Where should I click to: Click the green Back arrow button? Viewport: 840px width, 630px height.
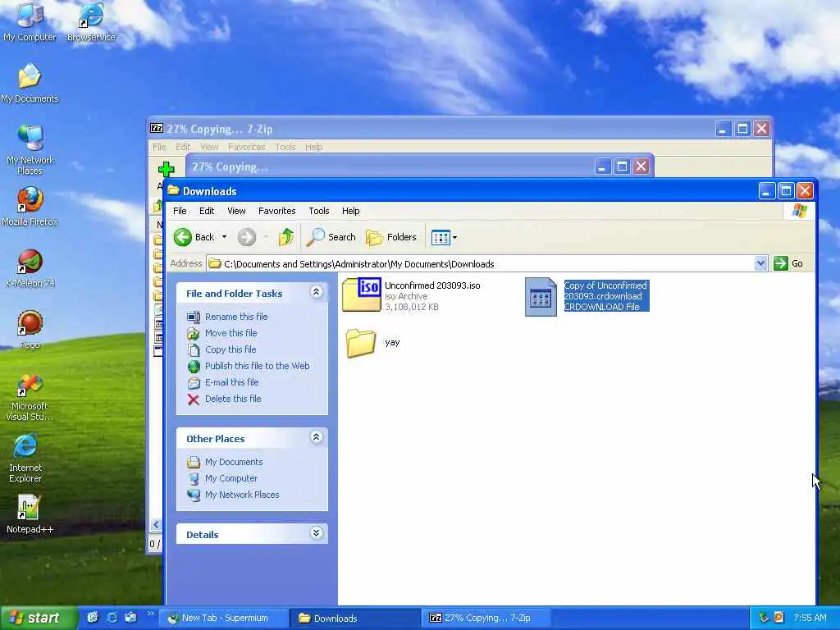click(183, 237)
